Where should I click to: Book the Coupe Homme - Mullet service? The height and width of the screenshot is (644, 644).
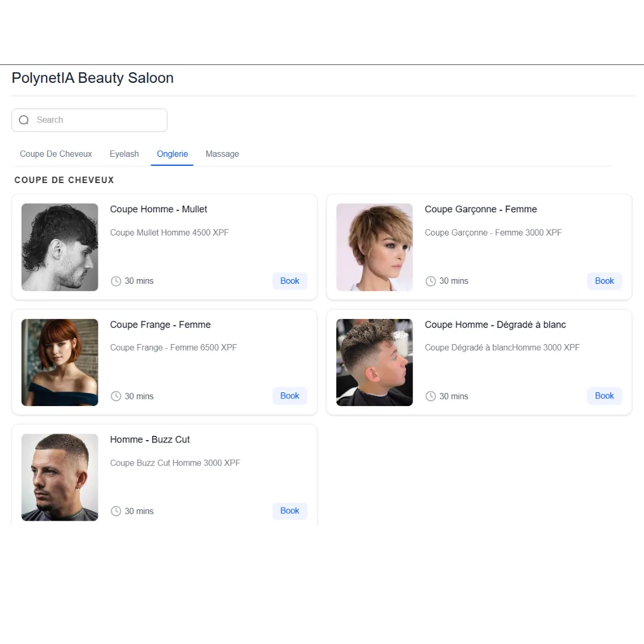290,281
